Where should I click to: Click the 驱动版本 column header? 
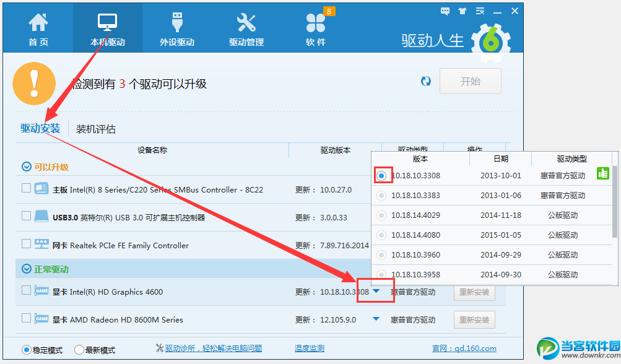point(336,150)
